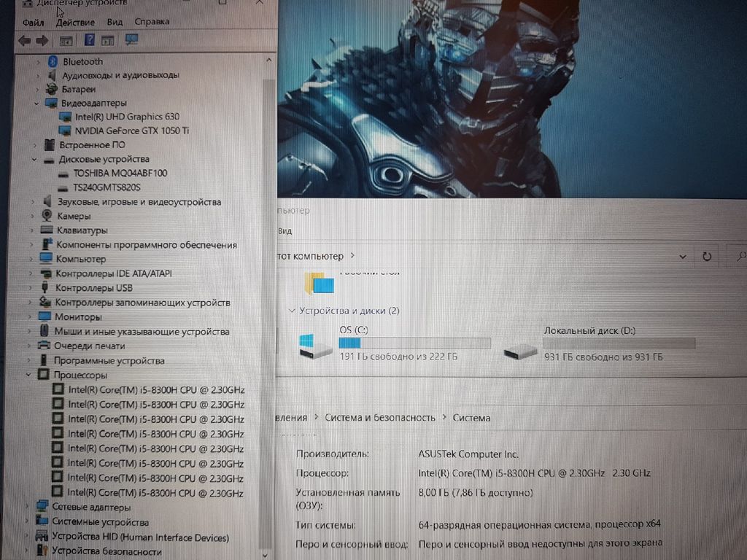Click the Forward arrow in Device Manager toolbar
This screenshot has height=560, width=747.
[x=42, y=40]
